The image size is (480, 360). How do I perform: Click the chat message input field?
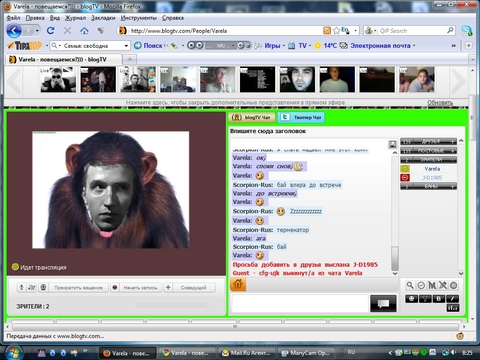[x=300, y=303]
